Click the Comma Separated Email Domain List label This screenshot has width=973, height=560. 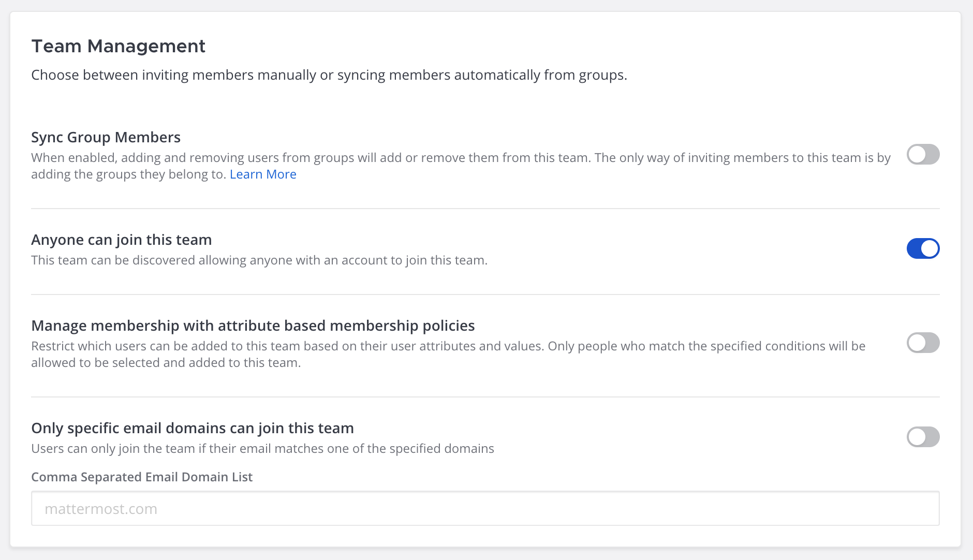click(x=142, y=477)
